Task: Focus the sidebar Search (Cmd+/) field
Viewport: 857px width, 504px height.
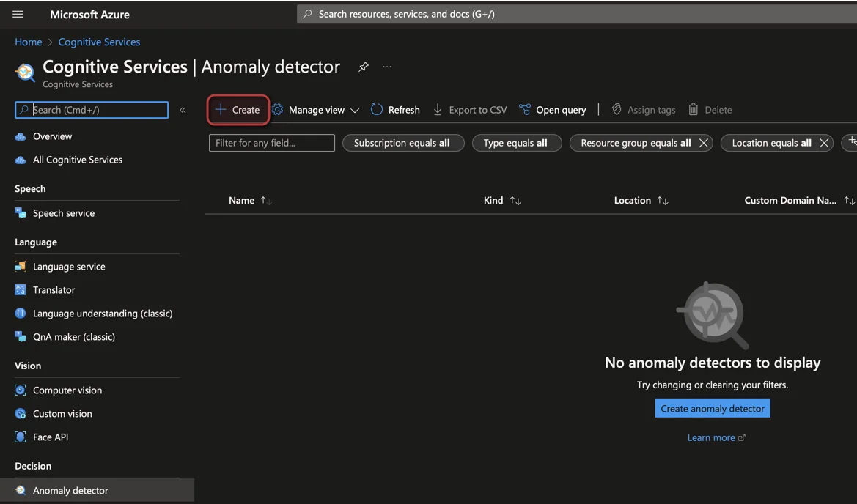Action: pyautogui.click(x=92, y=110)
